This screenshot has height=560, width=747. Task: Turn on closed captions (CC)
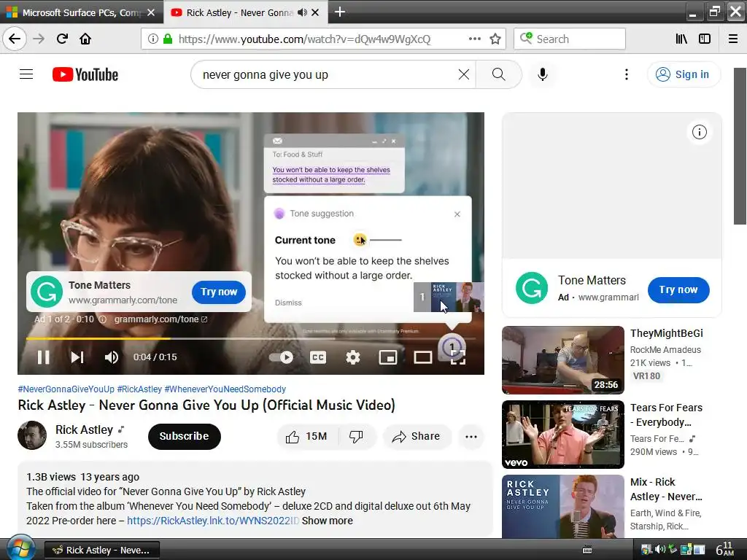pos(318,357)
